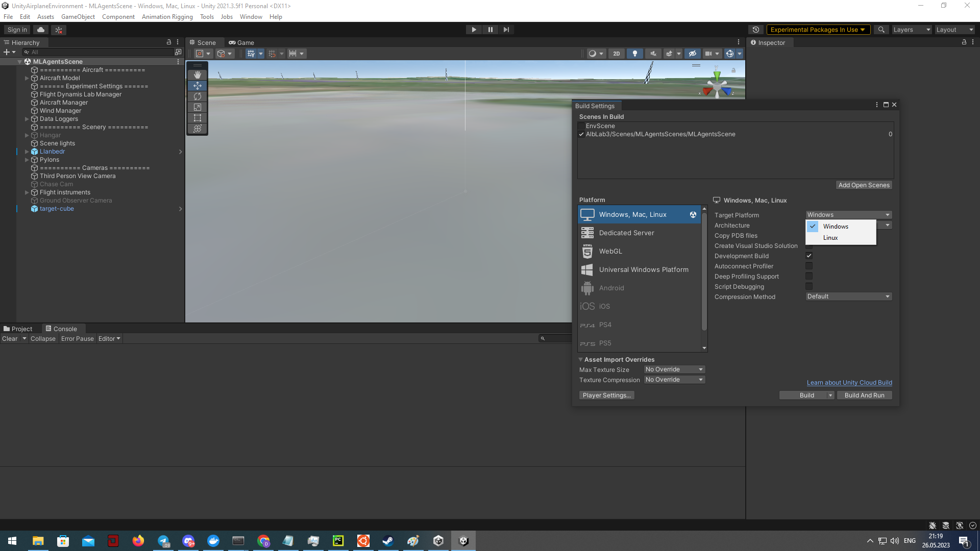Toggle Error Pause in the Console
Viewport: 980px width, 551px height.
click(x=78, y=339)
